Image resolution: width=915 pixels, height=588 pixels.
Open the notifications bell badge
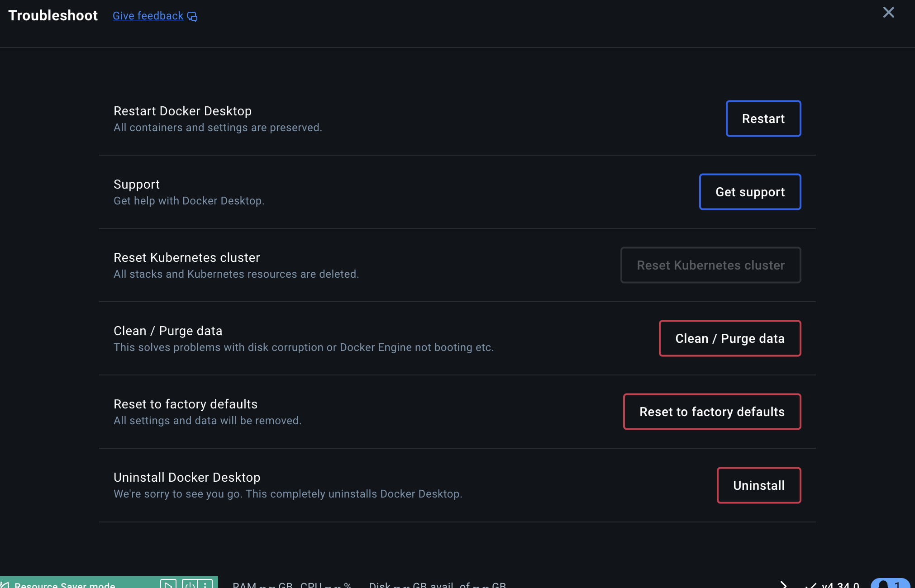pyautogui.click(x=890, y=584)
